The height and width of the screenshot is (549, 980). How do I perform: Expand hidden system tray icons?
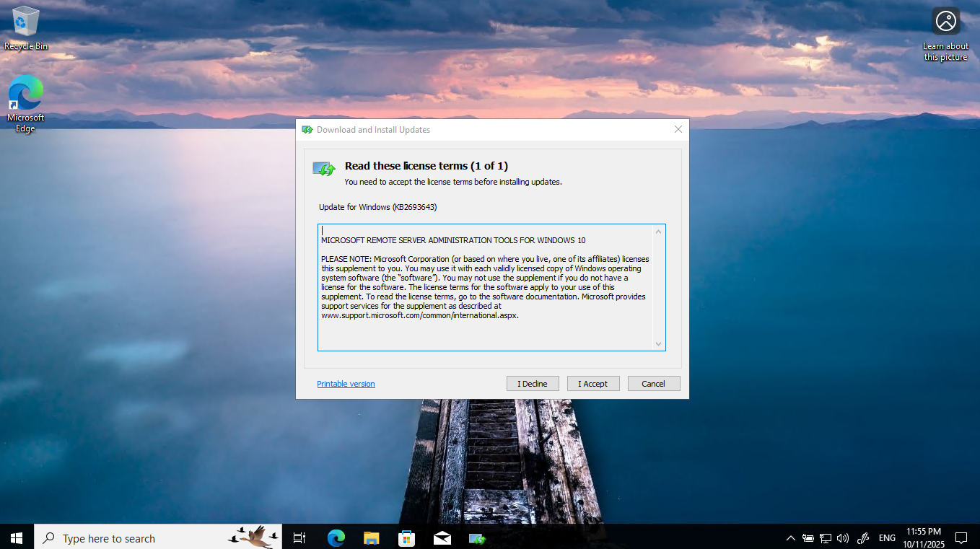click(791, 537)
